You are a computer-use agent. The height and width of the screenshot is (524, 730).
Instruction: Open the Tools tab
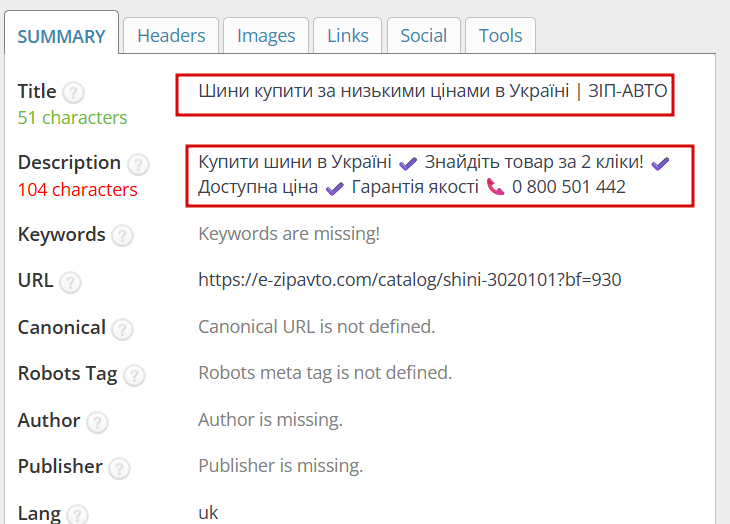[500, 36]
